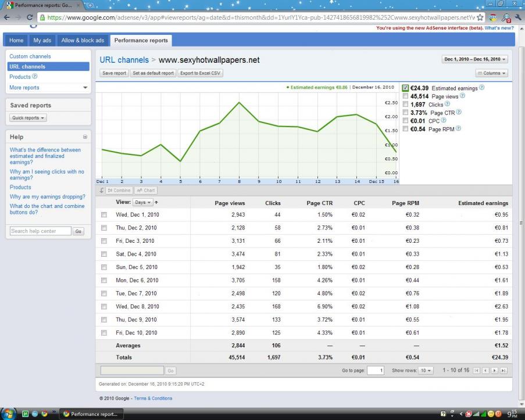Uncheck the Estimated earnings metric checkbox
Viewport: 525px width, 420px height.
tap(405, 88)
